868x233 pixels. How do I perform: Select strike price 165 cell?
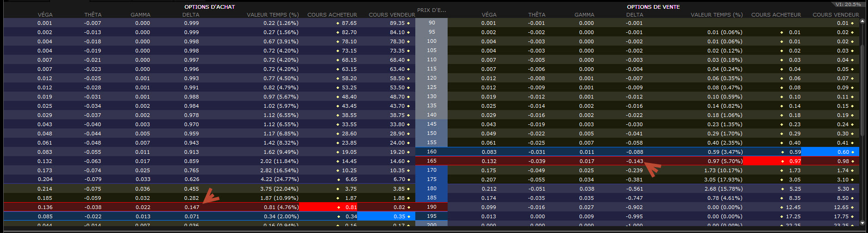click(x=431, y=161)
